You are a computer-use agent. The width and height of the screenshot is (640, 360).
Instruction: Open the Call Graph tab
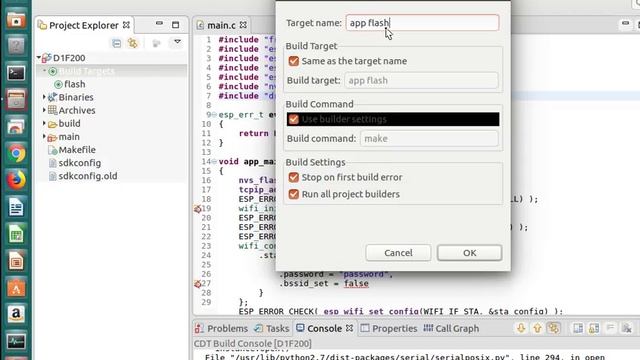pos(451,328)
